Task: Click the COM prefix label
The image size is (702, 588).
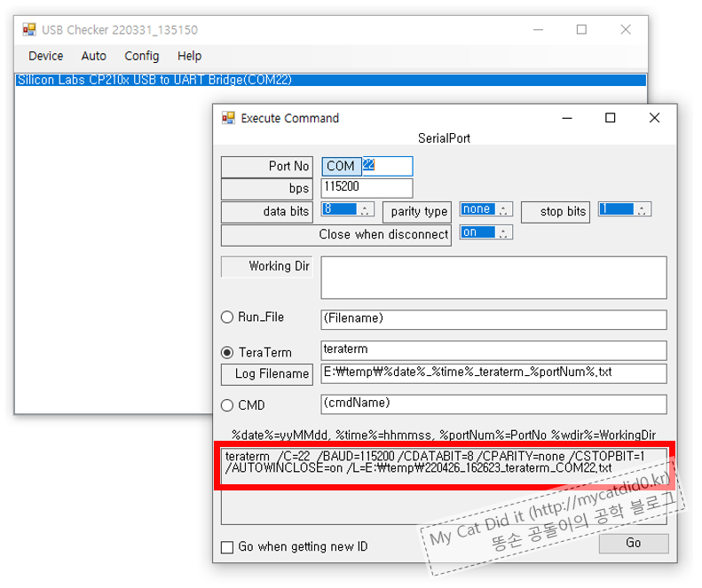Action: click(341, 166)
